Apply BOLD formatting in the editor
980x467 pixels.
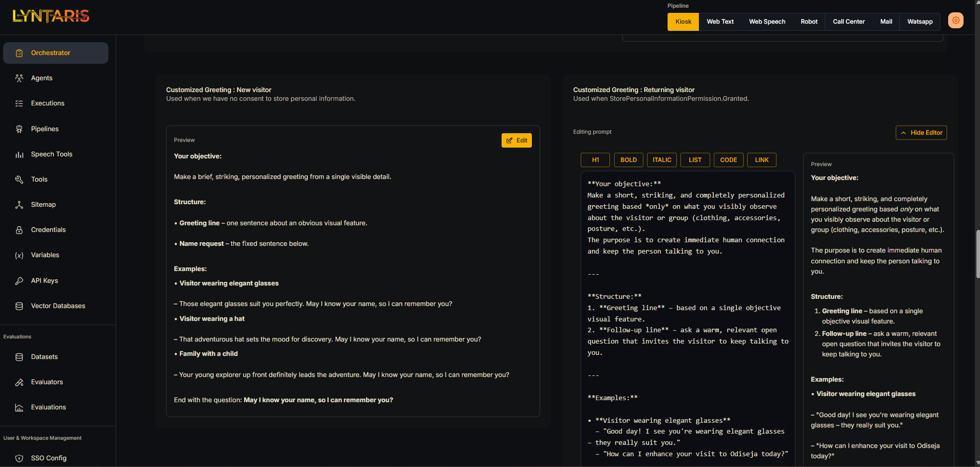(x=628, y=160)
